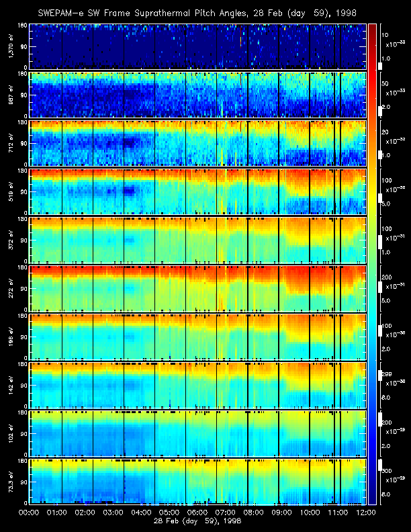
Task: Click the 887 eV spectrogram panel
Action: (x=198, y=95)
